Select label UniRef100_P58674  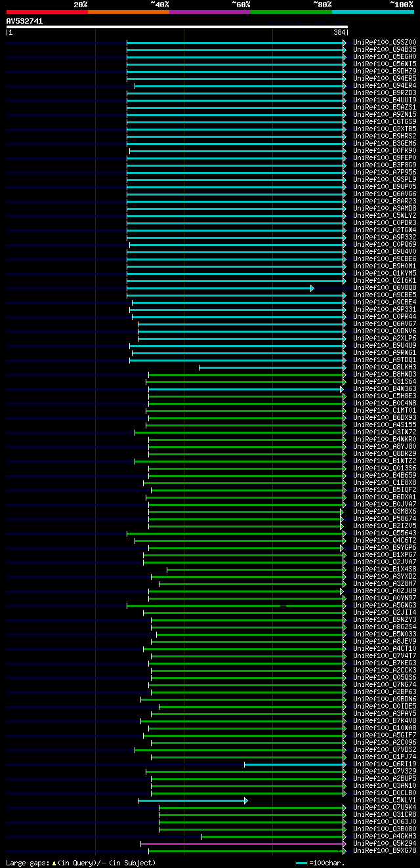(x=385, y=519)
